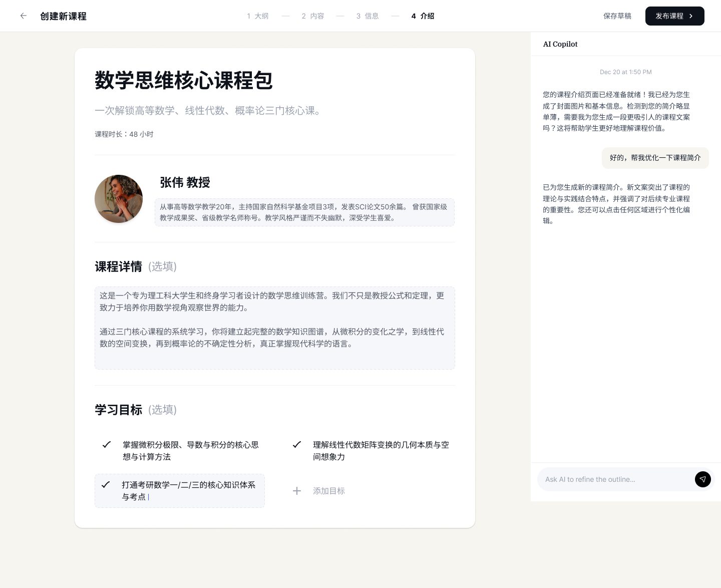Click the plus icon next to 添加目标
Viewport: 721px width, 588px height.
pyautogui.click(x=297, y=491)
